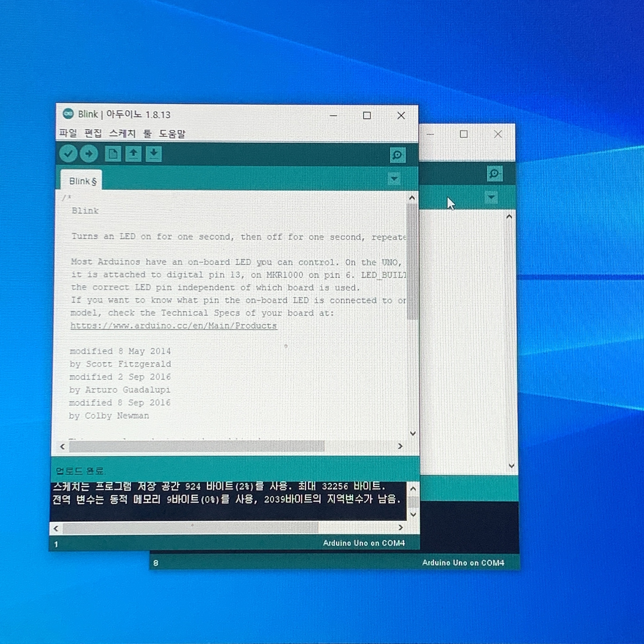Create a new sketch with New icon

(113, 154)
